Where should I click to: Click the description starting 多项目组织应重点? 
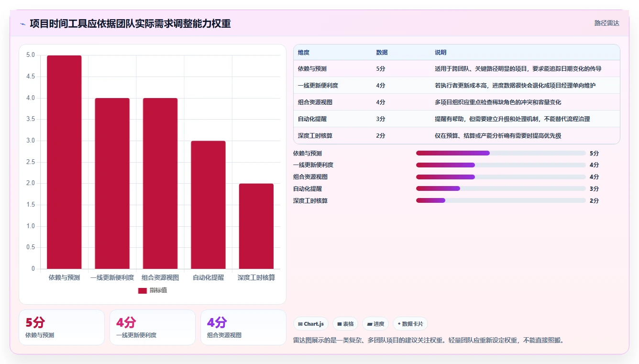point(498,102)
